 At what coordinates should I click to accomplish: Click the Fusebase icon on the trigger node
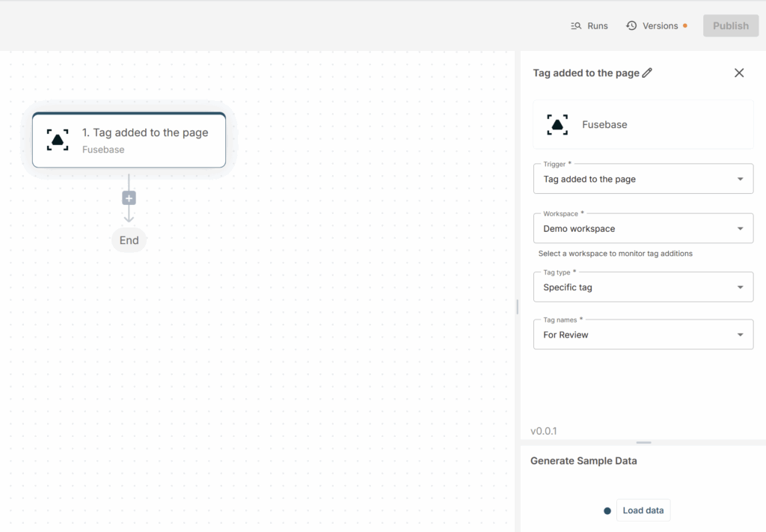(58, 140)
